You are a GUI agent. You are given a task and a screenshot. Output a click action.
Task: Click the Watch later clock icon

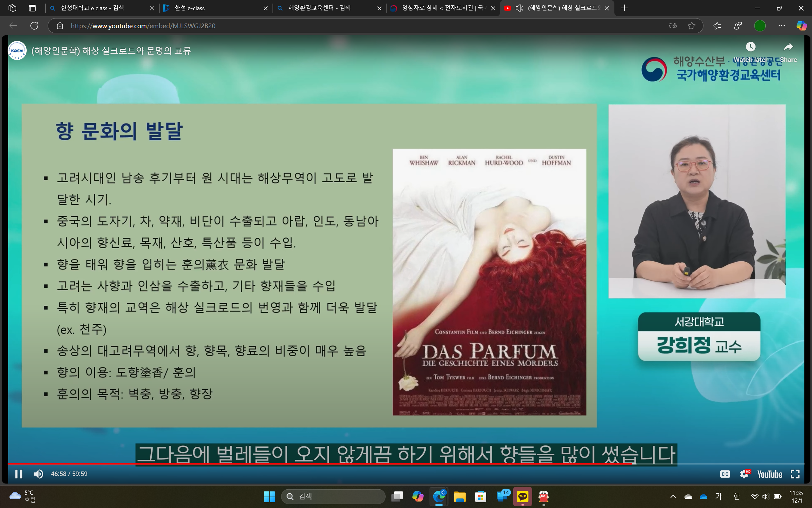click(x=750, y=47)
